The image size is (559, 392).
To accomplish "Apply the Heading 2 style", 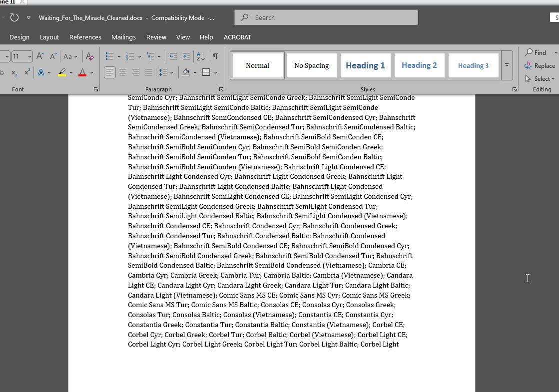I will (419, 65).
